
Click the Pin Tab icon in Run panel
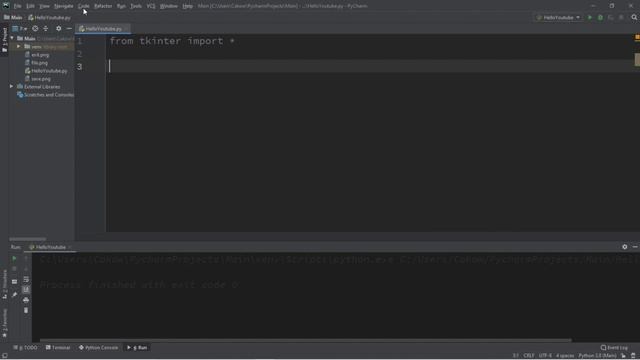click(x=14, y=294)
